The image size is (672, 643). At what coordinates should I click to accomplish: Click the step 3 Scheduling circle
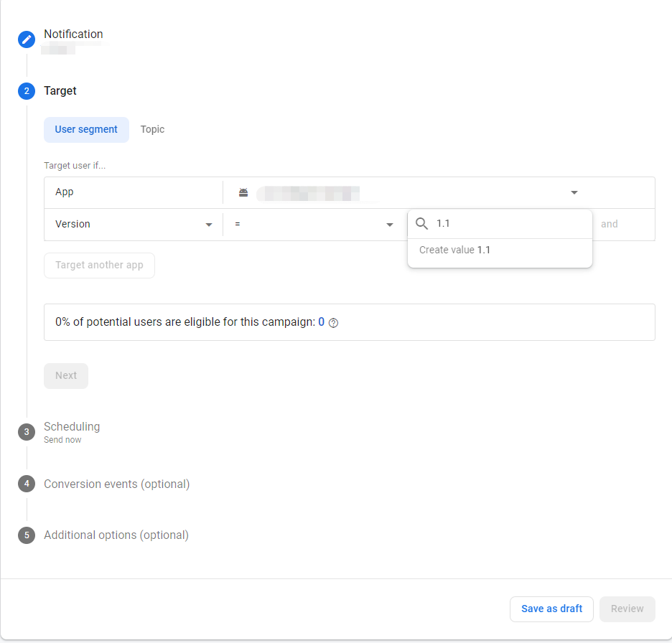click(x=26, y=431)
